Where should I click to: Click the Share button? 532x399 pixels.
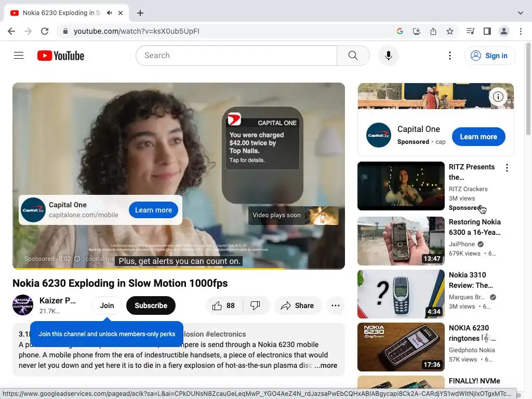pyautogui.click(x=298, y=305)
